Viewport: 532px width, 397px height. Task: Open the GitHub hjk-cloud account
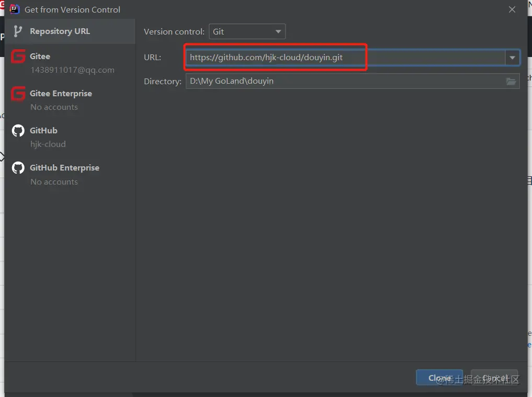[x=70, y=137]
